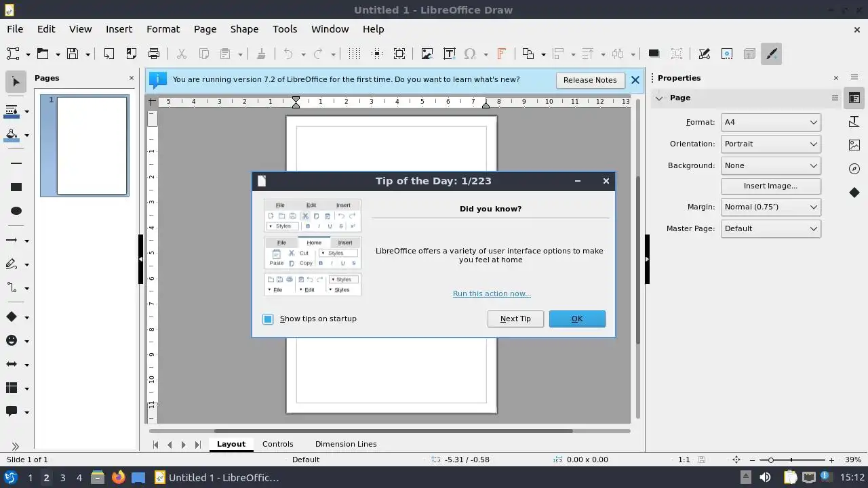868x488 pixels.
Task: Switch to the Controls layer tab
Action: pyautogui.click(x=278, y=444)
